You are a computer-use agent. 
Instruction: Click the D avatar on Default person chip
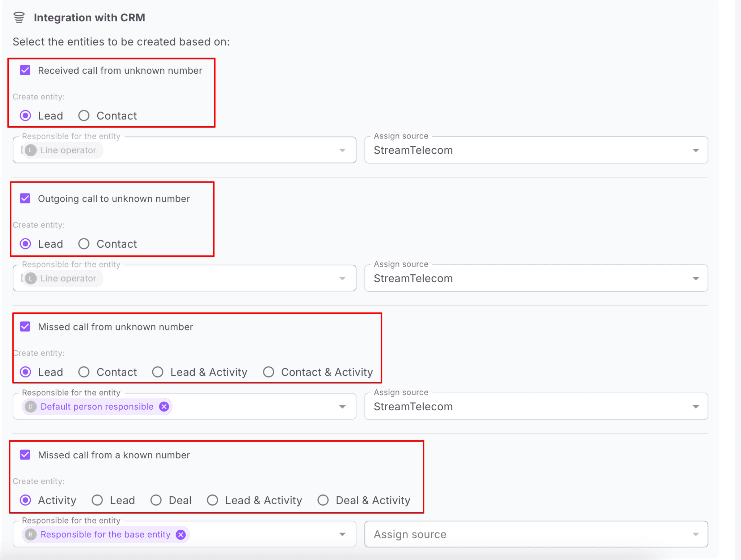(x=31, y=407)
